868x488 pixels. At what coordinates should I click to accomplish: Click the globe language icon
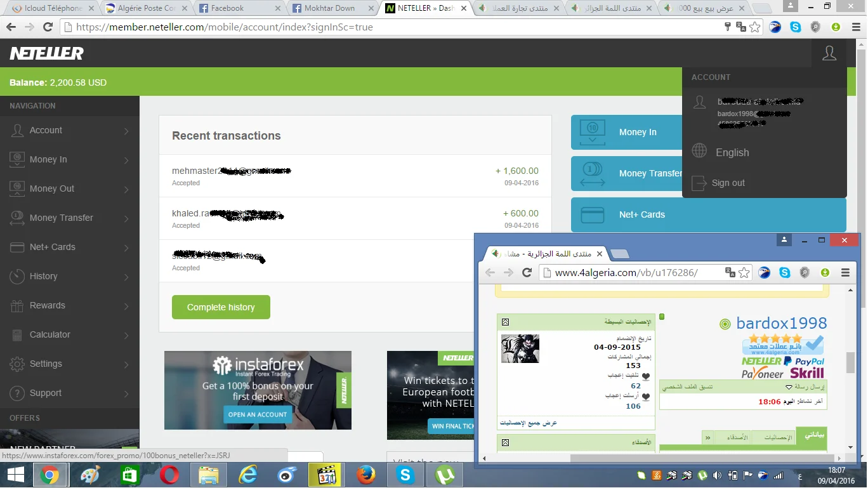699,151
